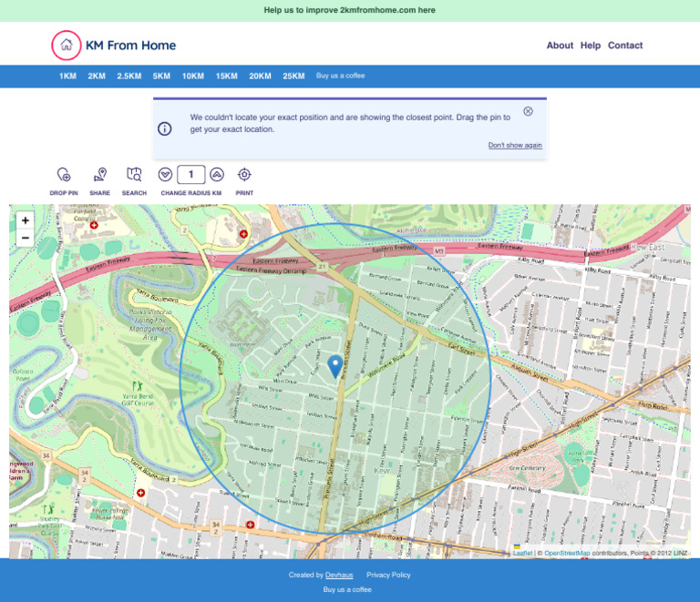Viewport: 700px width, 602px height.
Task: Click the Print target icon
Action: pyautogui.click(x=244, y=174)
